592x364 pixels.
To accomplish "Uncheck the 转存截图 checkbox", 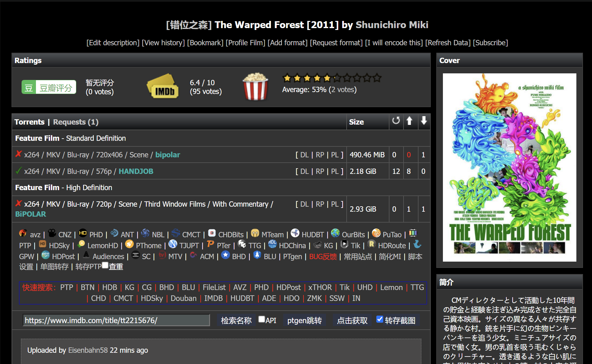I will click(x=380, y=319).
